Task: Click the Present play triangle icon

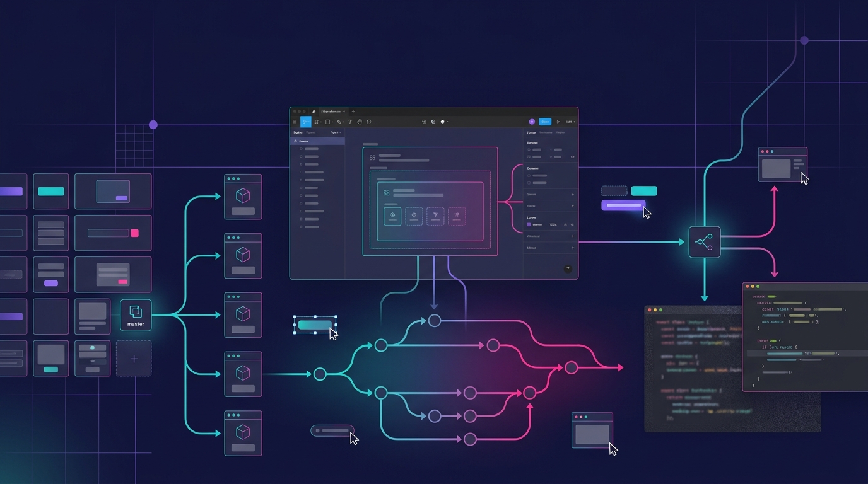Action: tap(558, 122)
